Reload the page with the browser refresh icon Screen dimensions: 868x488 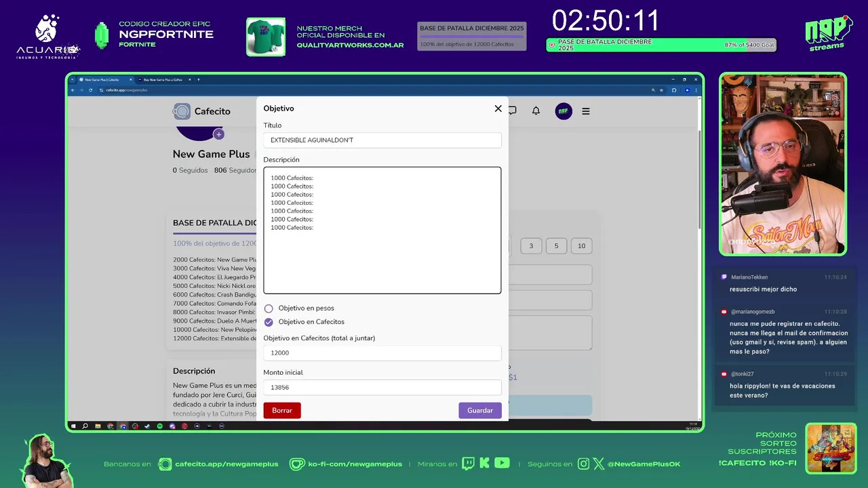(91, 90)
